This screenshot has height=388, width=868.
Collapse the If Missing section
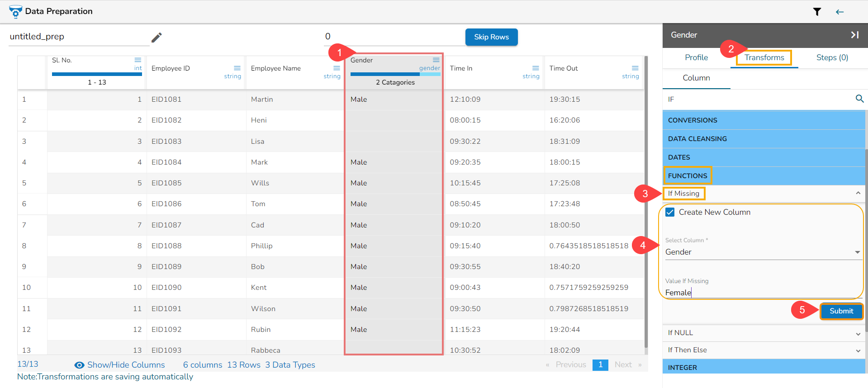coord(858,193)
